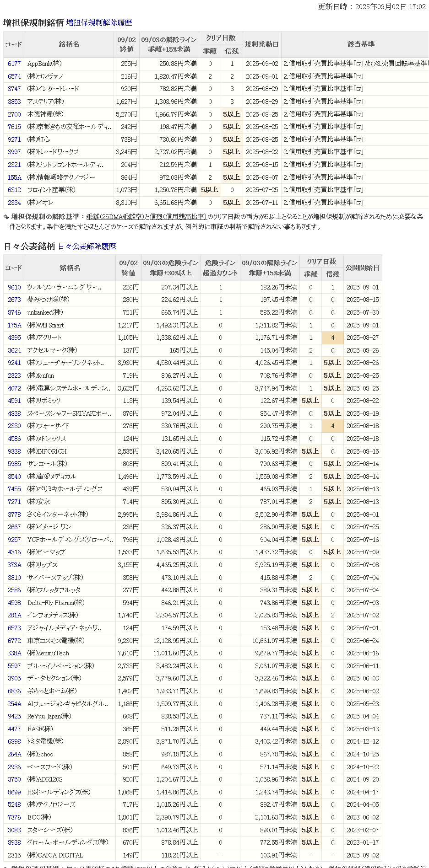Open stock code 6772 link
429x868 pixels.
click(14, 641)
